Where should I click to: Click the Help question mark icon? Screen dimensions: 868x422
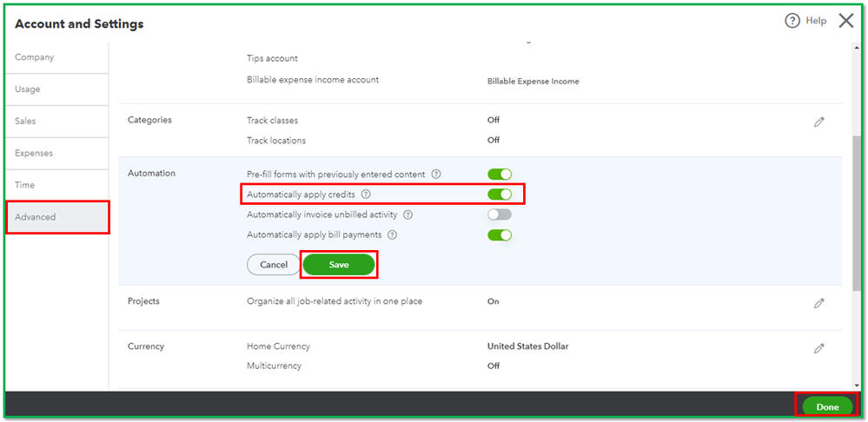coord(792,21)
